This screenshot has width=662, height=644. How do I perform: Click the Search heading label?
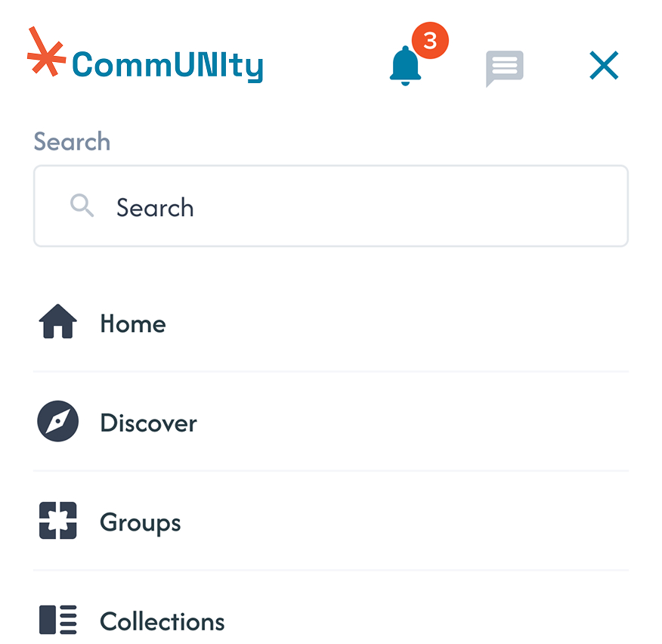point(72,141)
